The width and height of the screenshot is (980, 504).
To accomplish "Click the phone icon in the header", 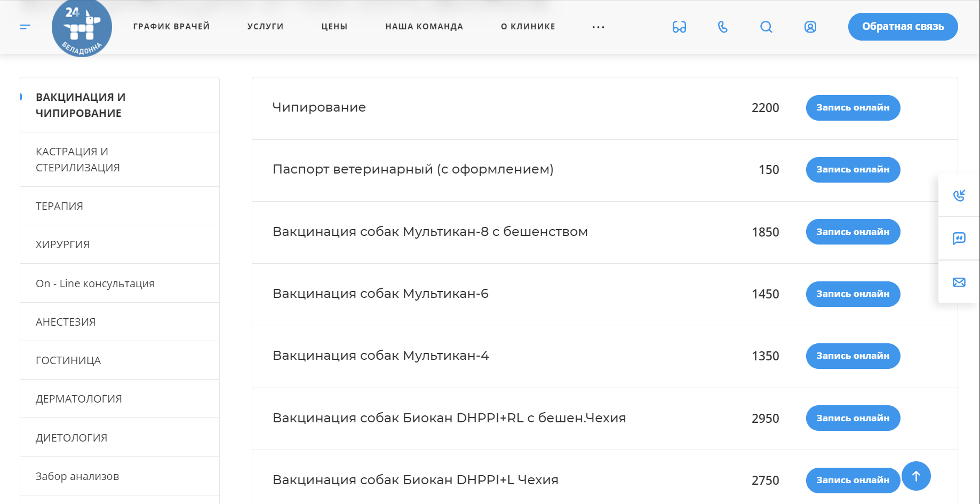I will [722, 27].
